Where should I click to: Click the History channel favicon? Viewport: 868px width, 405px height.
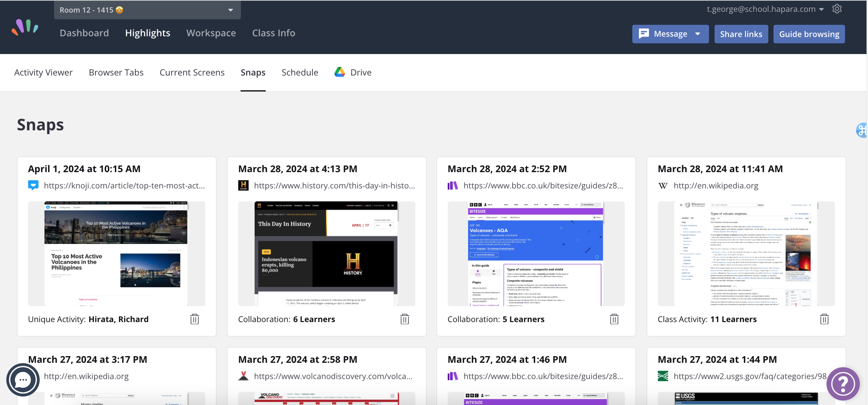click(x=243, y=185)
